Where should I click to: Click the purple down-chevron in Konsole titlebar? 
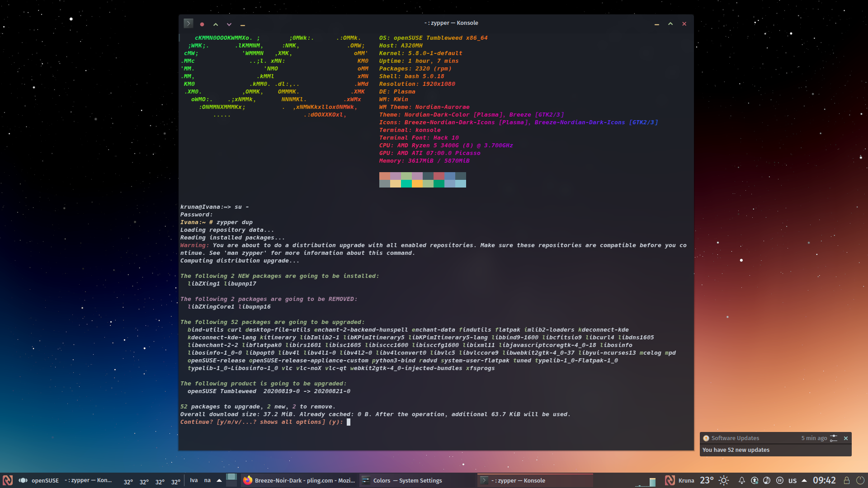[x=229, y=24]
